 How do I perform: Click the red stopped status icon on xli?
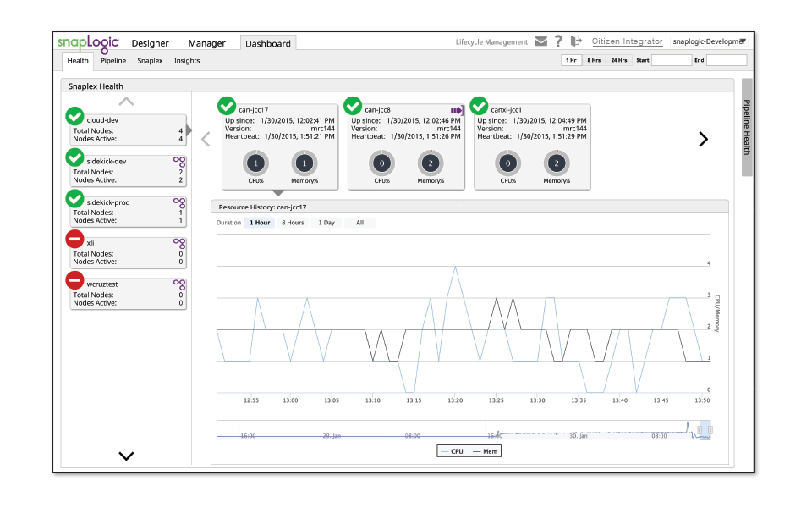pos(75,239)
